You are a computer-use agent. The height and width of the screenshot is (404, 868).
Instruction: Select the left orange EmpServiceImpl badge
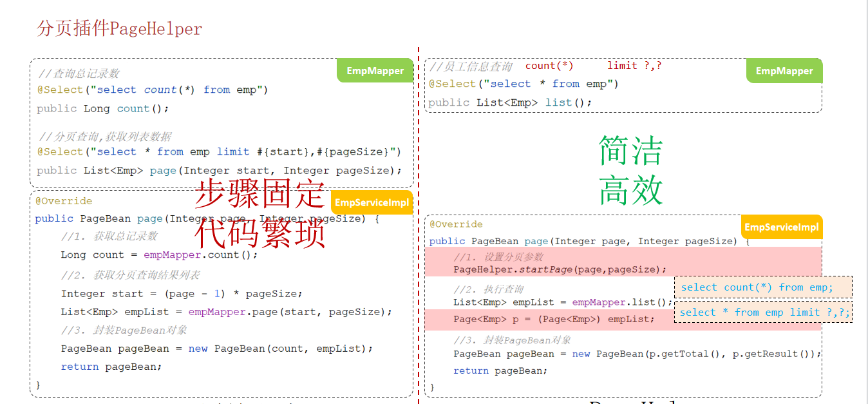[x=372, y=202]
